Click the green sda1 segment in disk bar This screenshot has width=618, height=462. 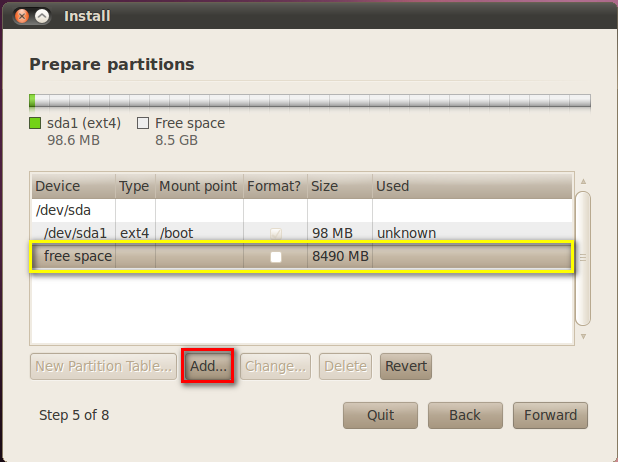click(x=32, y=101)
